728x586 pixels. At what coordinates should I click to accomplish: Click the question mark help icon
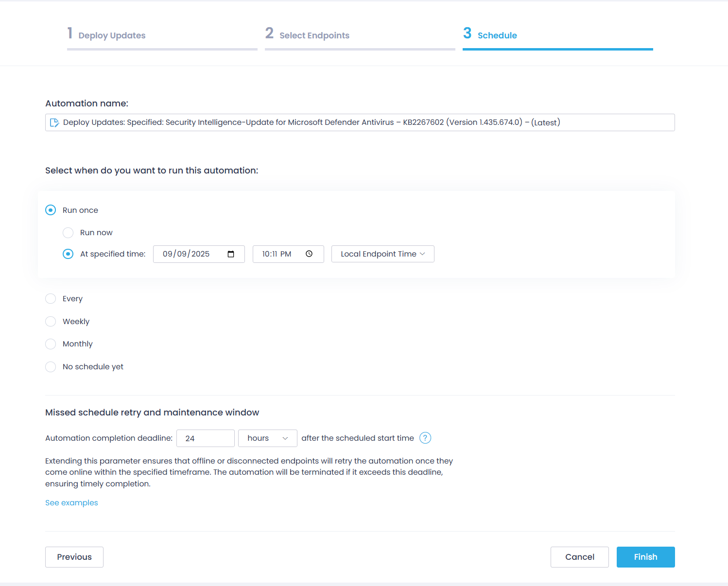tap(425, 438)
